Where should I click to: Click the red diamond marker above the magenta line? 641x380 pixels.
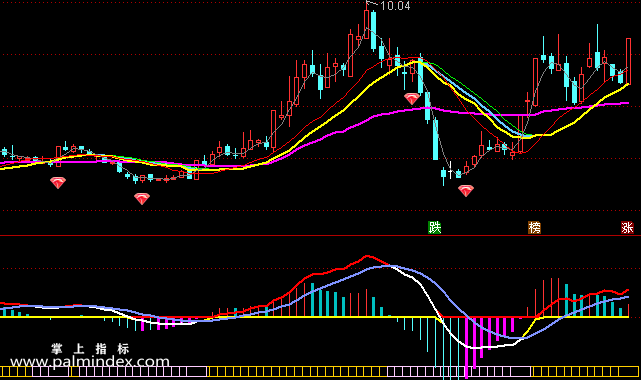coord(412,99)
